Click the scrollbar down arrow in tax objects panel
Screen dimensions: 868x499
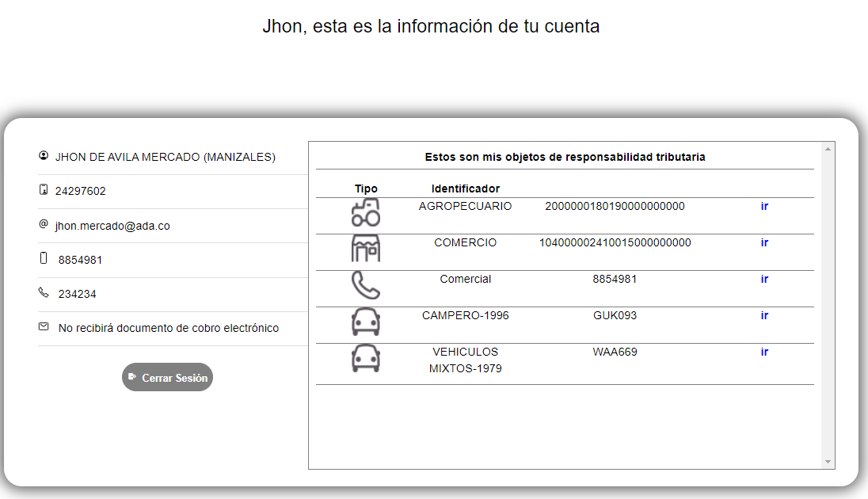point(828,462)
